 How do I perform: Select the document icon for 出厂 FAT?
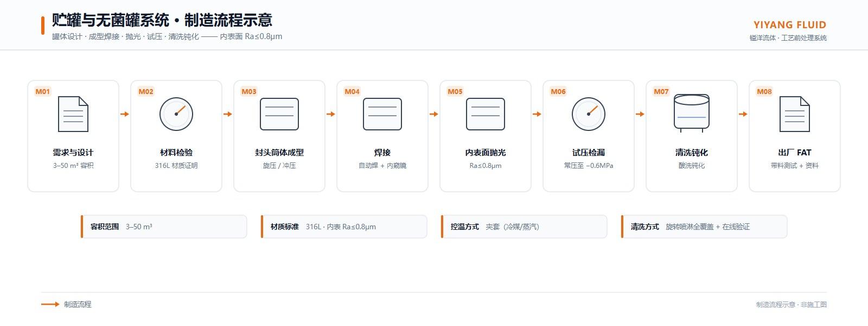(795, 114)
